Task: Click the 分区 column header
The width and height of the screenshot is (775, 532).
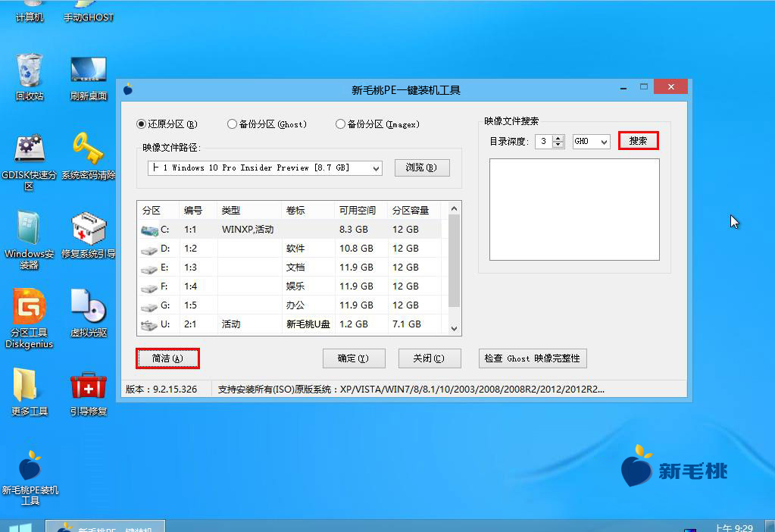Action: point(158,210)
